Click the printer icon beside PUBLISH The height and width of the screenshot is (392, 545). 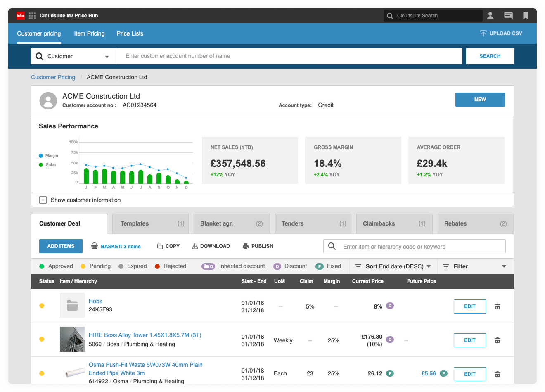[x=246, y=246]
